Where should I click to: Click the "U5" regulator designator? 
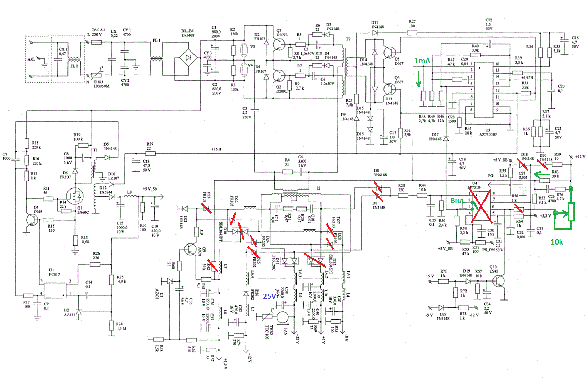point(161,295)
